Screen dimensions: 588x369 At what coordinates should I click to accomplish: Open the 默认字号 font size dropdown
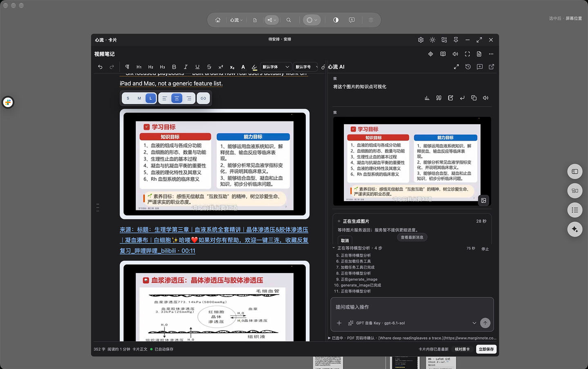(306, 67)
